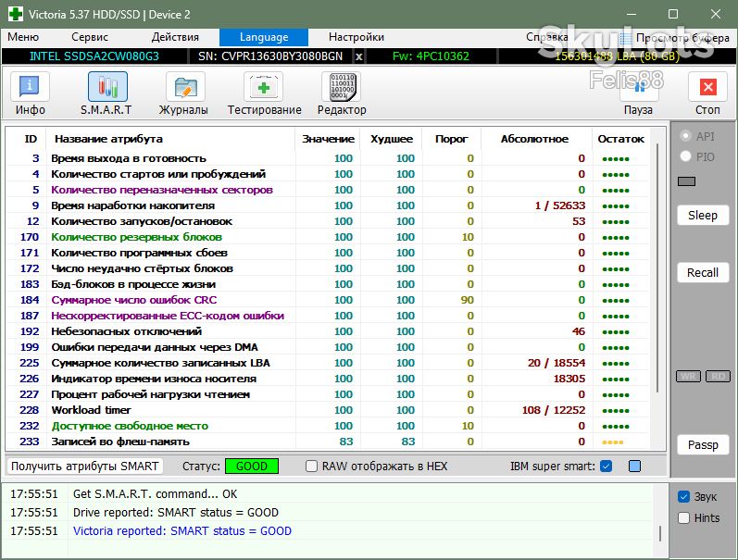Click the log panel scrollbar
738x560 pixels.
(x=660, y=533)
